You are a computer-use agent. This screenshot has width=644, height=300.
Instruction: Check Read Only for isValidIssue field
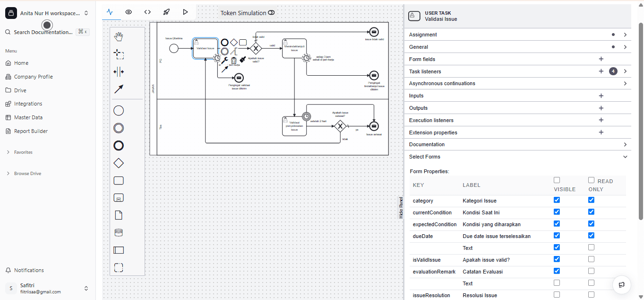tap(591, 259)
